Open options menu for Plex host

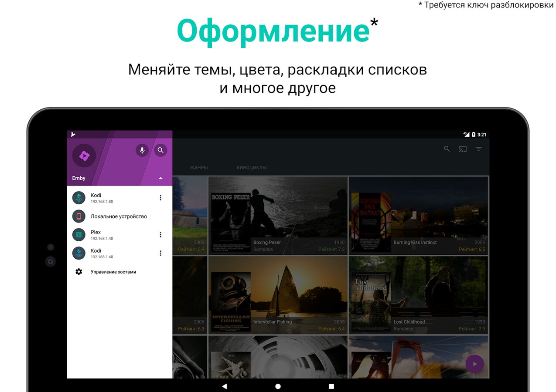(x=160, y=235)
